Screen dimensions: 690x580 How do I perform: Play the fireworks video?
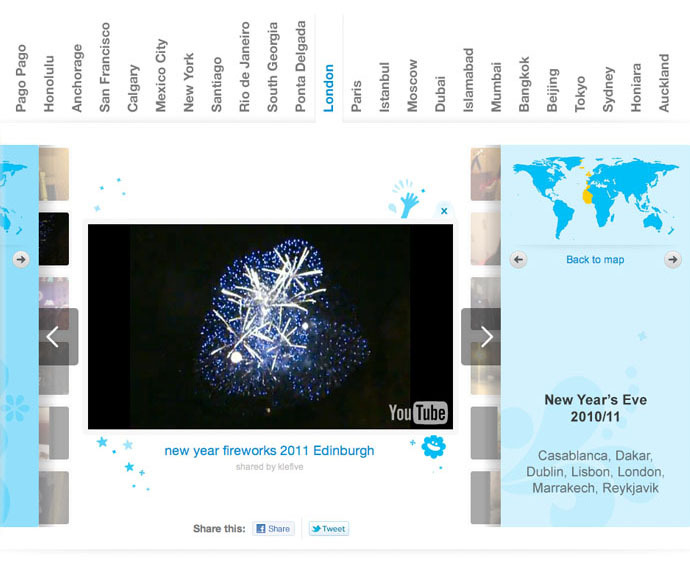[x=270, y=327]
